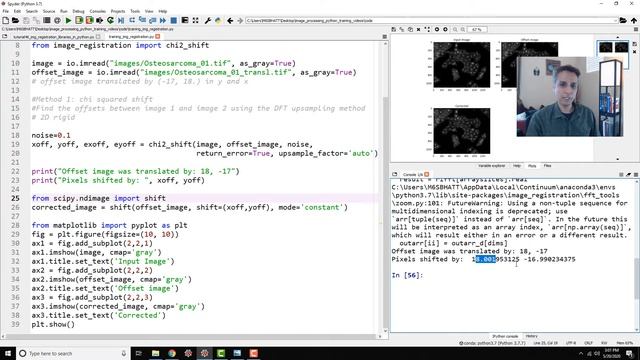Screen dimensions: 640x360
Task: Open the Edit menu
Action: pyautogui.click(x=18, y=11)
